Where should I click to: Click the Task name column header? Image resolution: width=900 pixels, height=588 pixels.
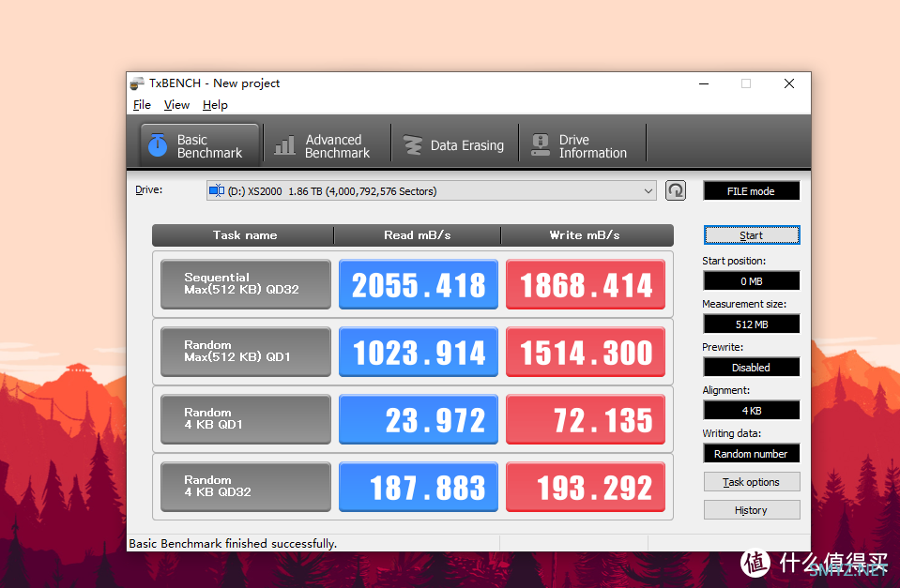click(x=243, y=235)
